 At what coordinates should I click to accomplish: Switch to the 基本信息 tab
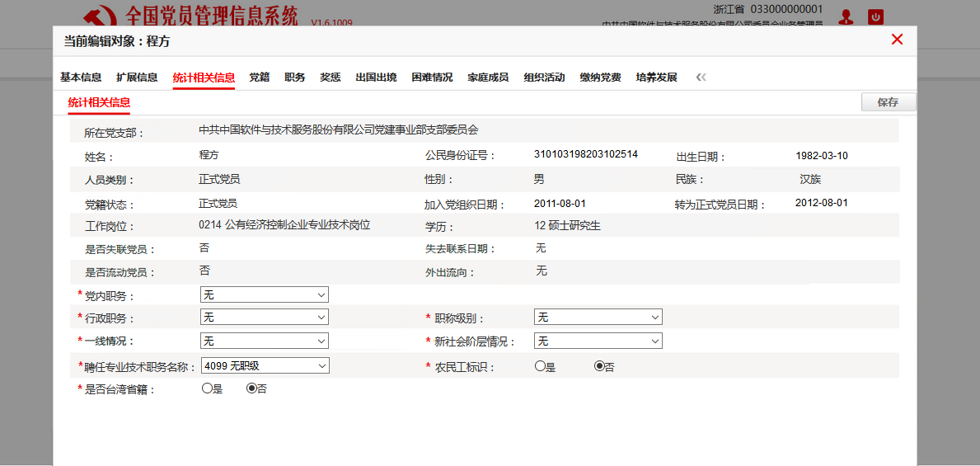[81, 78]
